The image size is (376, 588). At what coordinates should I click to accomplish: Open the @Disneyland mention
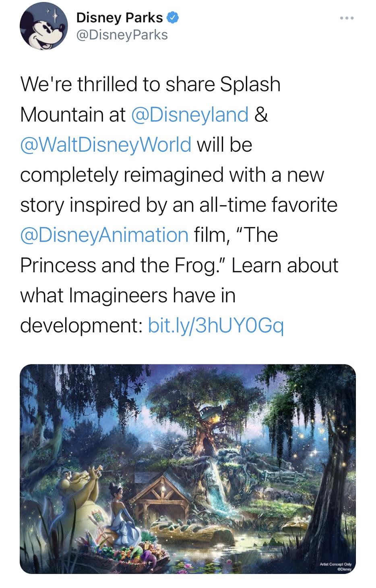[x=190, y=115]
